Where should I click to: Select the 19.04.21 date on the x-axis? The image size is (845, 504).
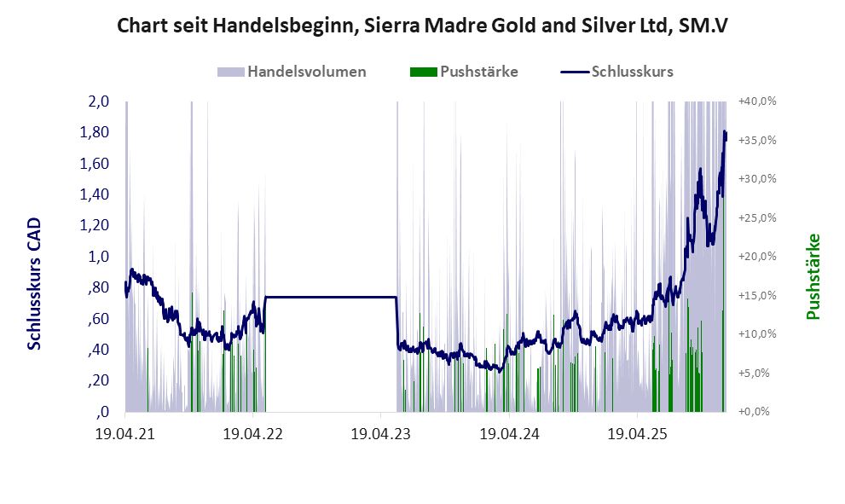[x=124, y=433]
